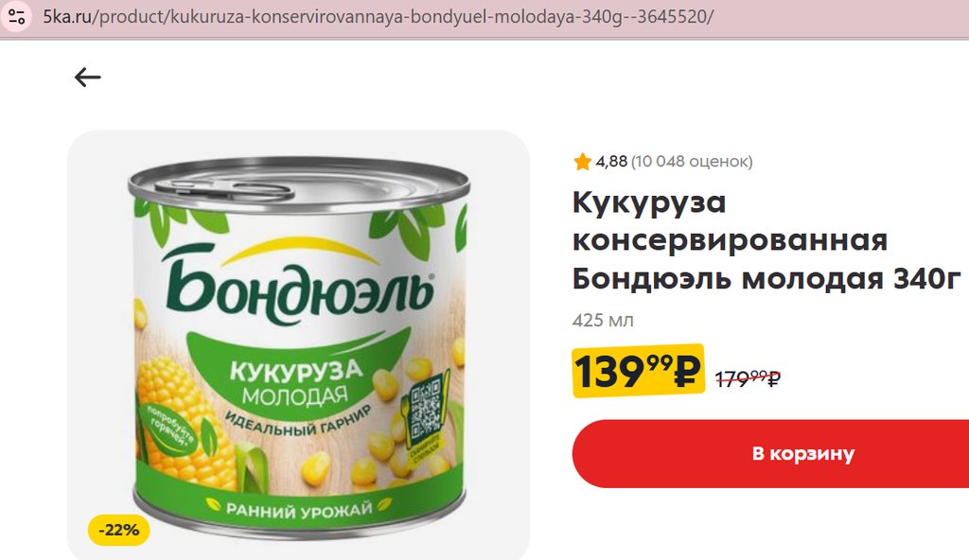Click the product title Кукуруза консервированная
This screenshot has width=969, height=560.
[730, 221]
